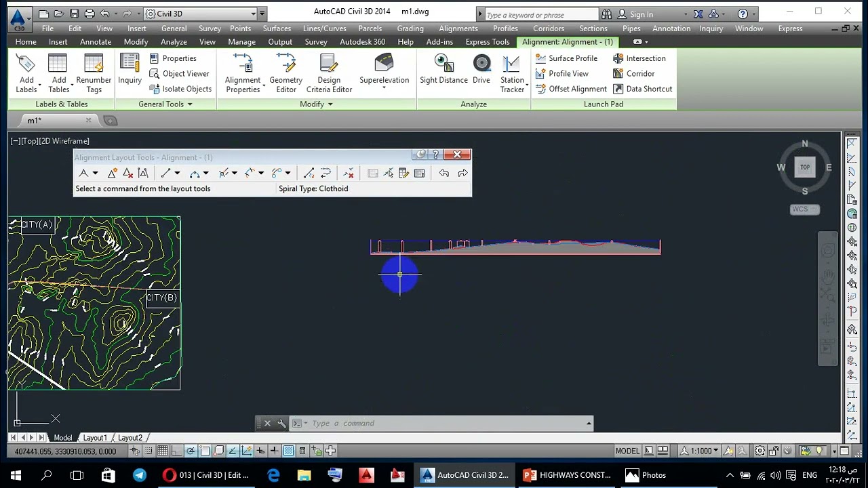Open the command line customize wrench
This screenshot has height=488, width=868.
[281, 424]
